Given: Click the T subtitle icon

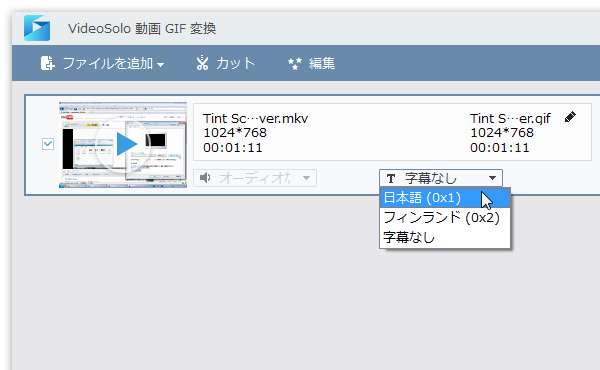Looking at the screenshot, I should (x=391, y=179).
